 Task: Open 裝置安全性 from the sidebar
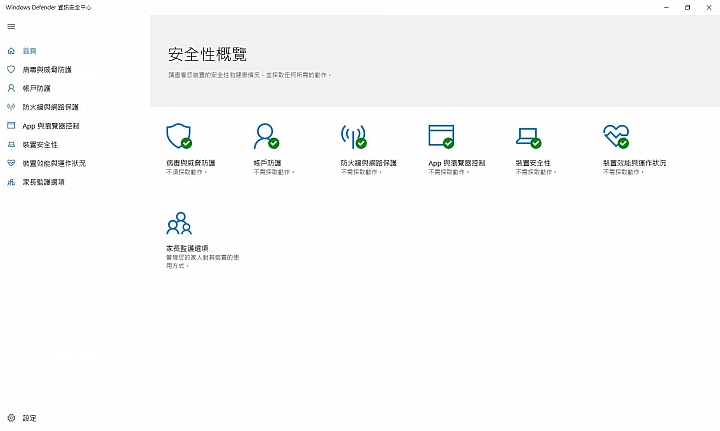click(40, 145)
